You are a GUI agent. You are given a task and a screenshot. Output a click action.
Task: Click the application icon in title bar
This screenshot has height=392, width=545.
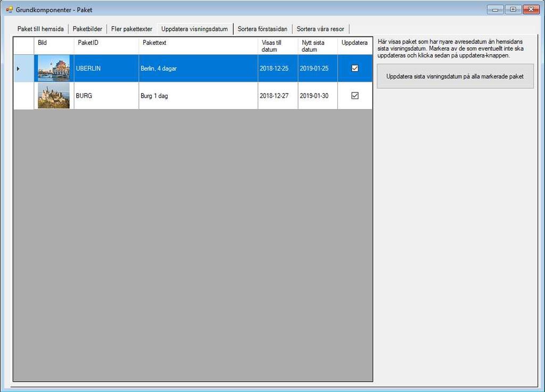pyautogui.click(x=9, y=10)
